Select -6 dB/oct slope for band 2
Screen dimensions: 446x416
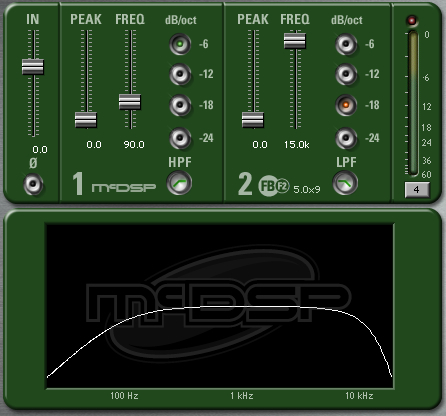click(x=346, y=44)
